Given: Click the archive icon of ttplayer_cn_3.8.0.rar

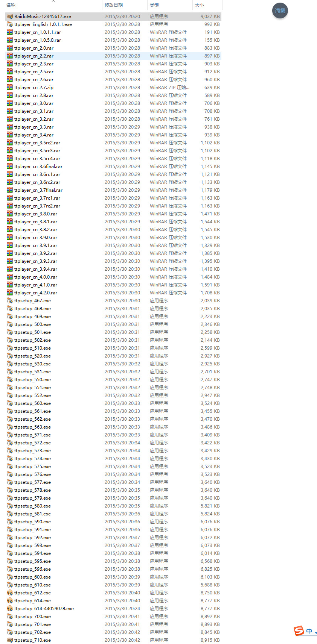Looking at the screenshot, I should pos(10,214).
